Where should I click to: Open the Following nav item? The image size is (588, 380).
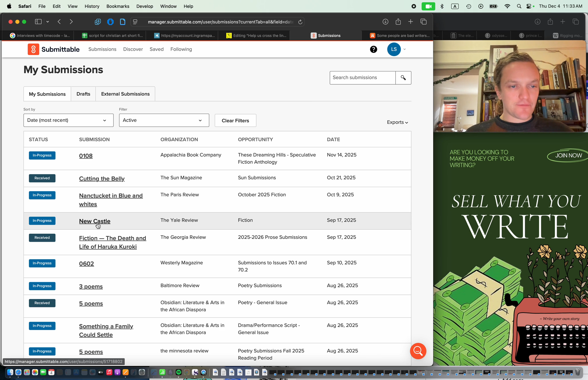click(x=181, y=49)
